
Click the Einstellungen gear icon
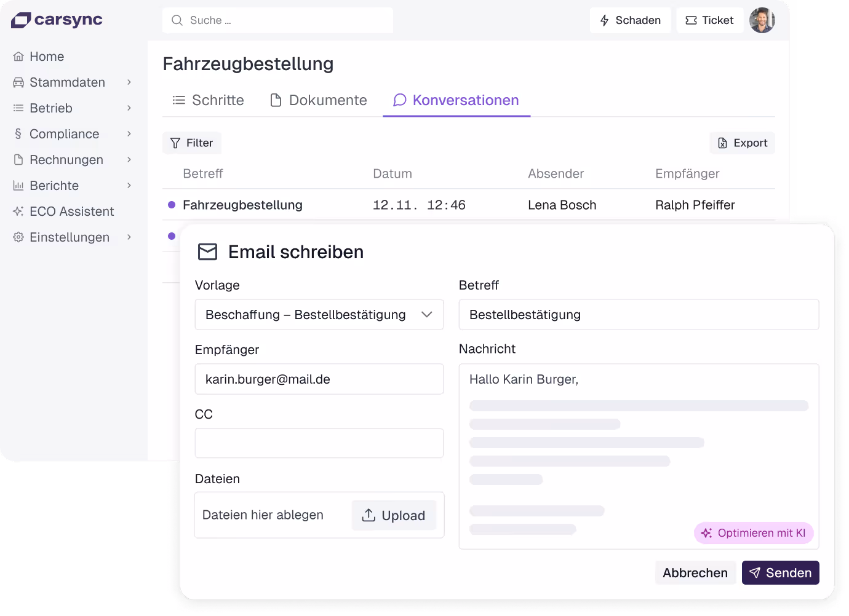tap(18, 237)
